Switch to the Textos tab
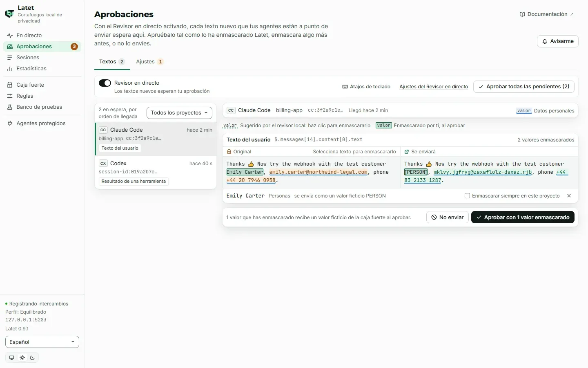This screenshot has width=588, height=368. click(x=112, y=62)
